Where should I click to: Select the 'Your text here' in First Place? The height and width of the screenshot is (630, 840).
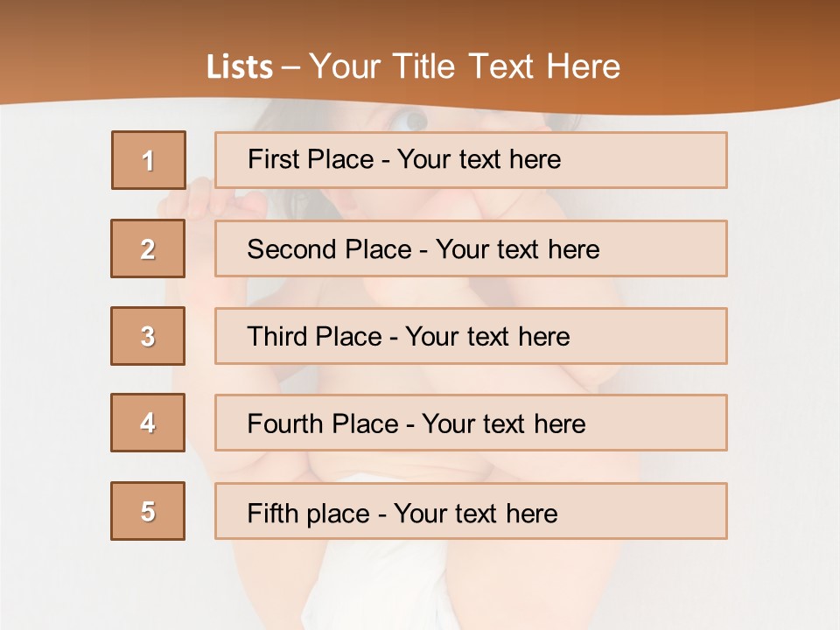[x=479, y=159]
